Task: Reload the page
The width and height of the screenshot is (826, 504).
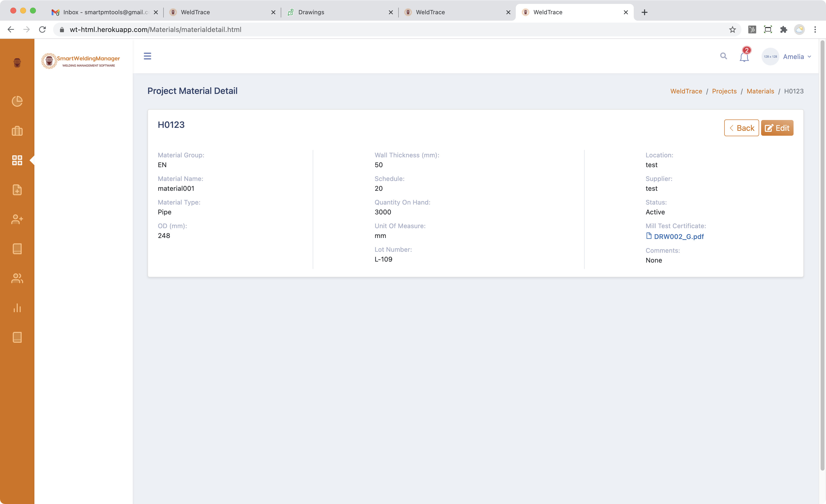Action: pyautogui.click(x=42, y=30)
